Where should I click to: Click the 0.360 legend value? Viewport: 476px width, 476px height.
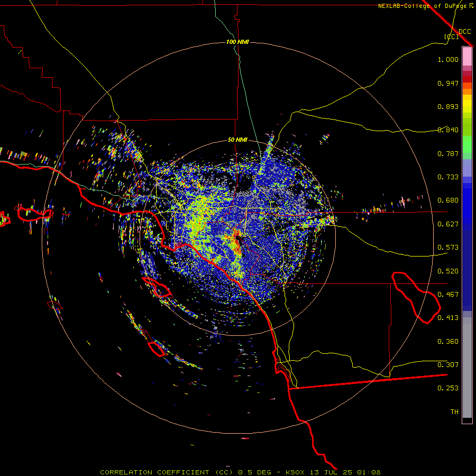[448, 342]
